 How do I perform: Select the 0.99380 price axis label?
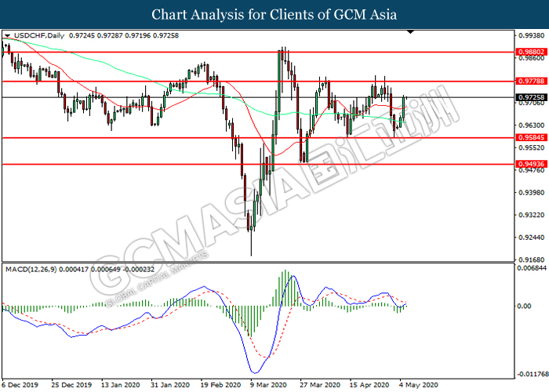coord(532,35)
